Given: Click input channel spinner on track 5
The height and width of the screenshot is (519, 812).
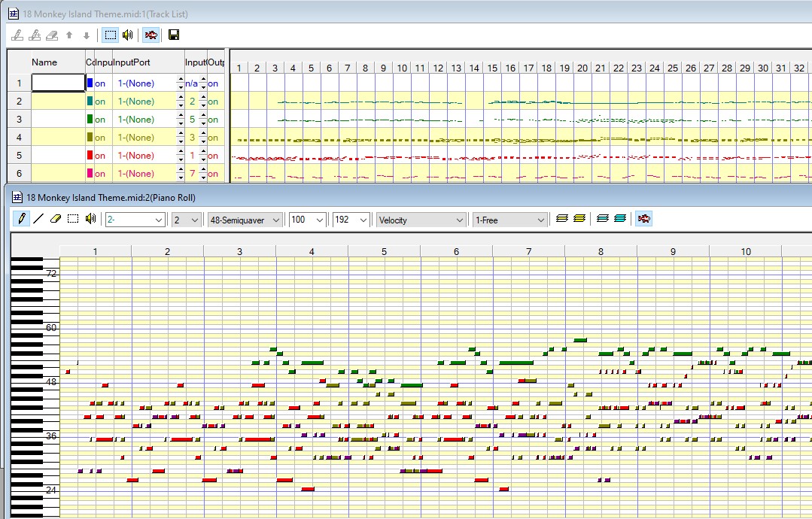Looking at the screenshot, I should 203,156.
